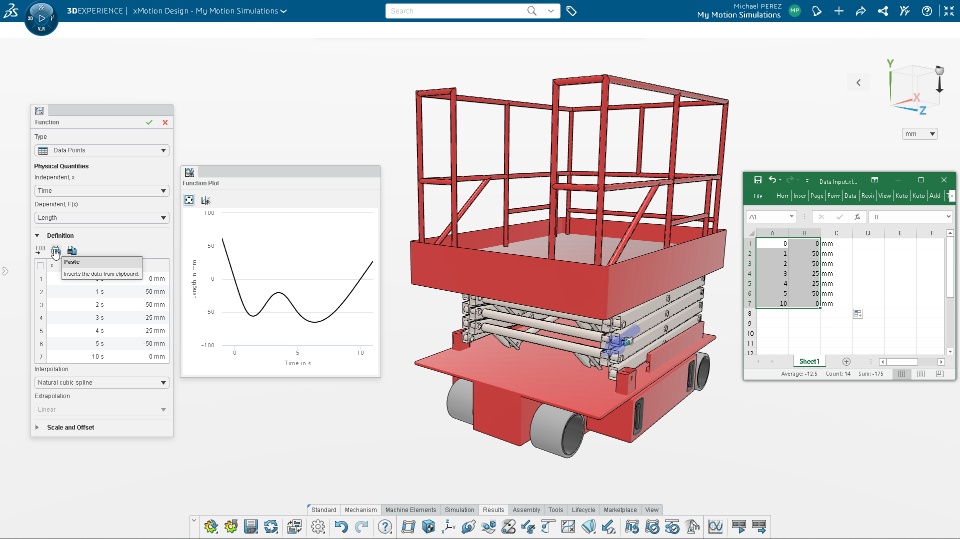Image resolution: width=960 pixels, height=539 pixels.
Task: Click the plot options icon in Function Plot
Action: pyautogui.click(x=206, y=200)
